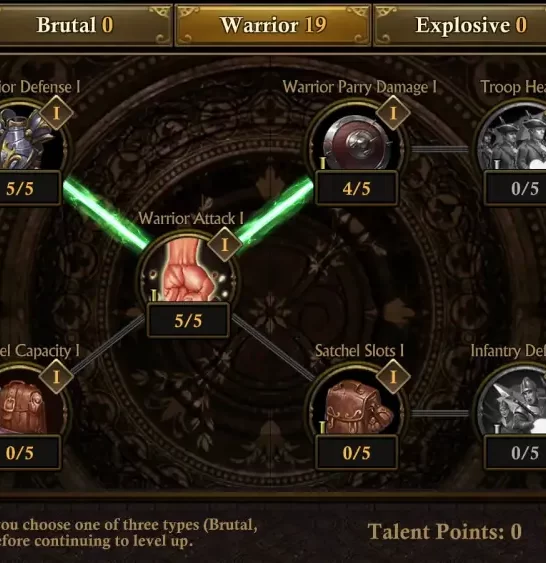Click the 0/5 counter under Infantry Defense
This screenshot has height=563, width=546.
tap(515, 452)
